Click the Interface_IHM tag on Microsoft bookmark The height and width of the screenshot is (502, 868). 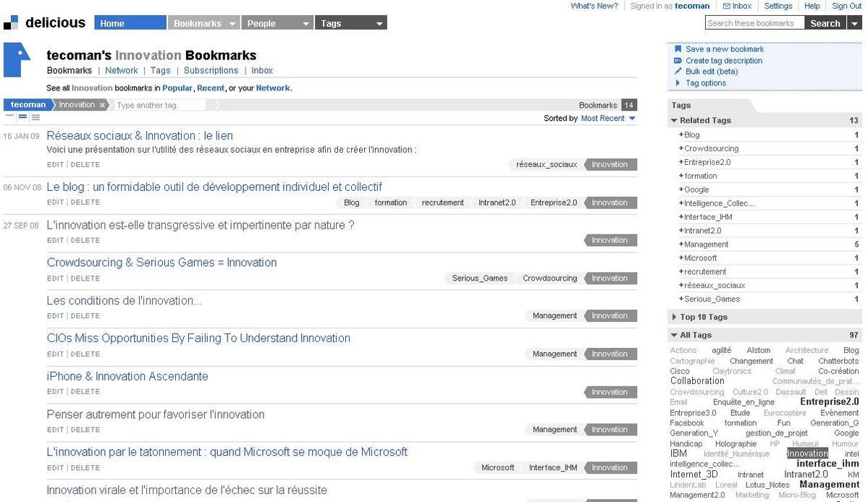553,468
